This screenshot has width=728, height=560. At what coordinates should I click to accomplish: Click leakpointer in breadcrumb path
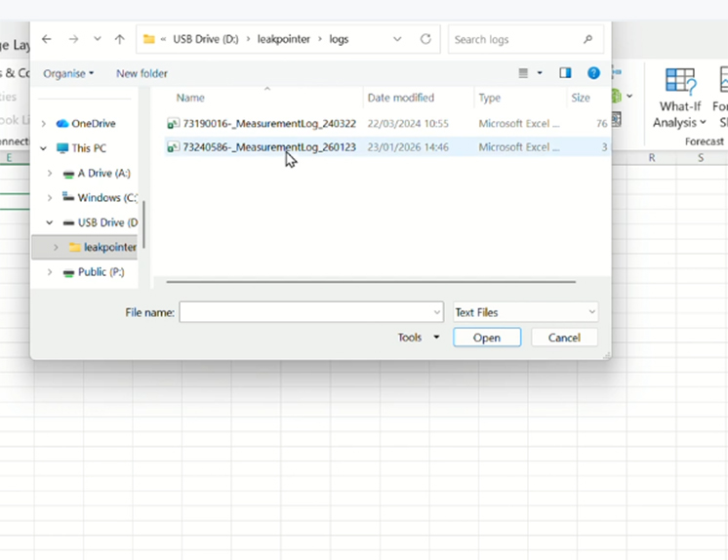click(284, 39)
